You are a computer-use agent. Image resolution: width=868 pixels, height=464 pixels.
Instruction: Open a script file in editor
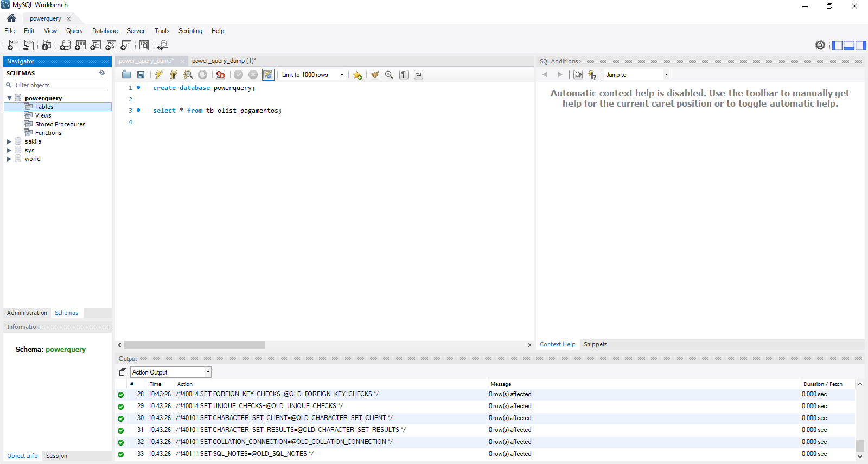pos(126,75)
